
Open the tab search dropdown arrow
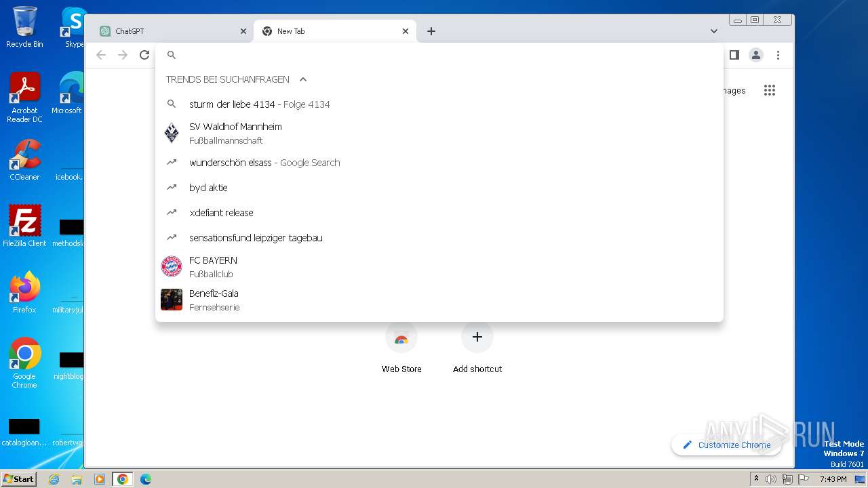coord(713,31)
